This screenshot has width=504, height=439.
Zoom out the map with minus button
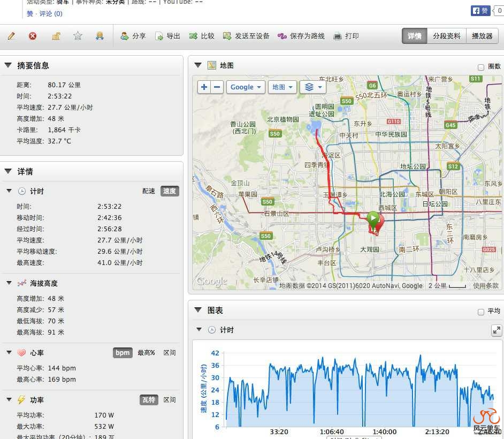[x=217, y=87]
